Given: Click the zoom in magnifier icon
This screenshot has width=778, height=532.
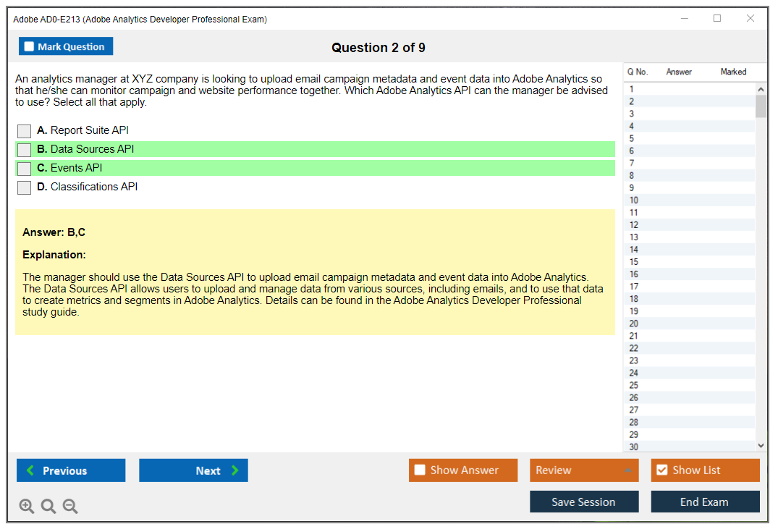Looking at the screenshot, I should coord(27,507).
